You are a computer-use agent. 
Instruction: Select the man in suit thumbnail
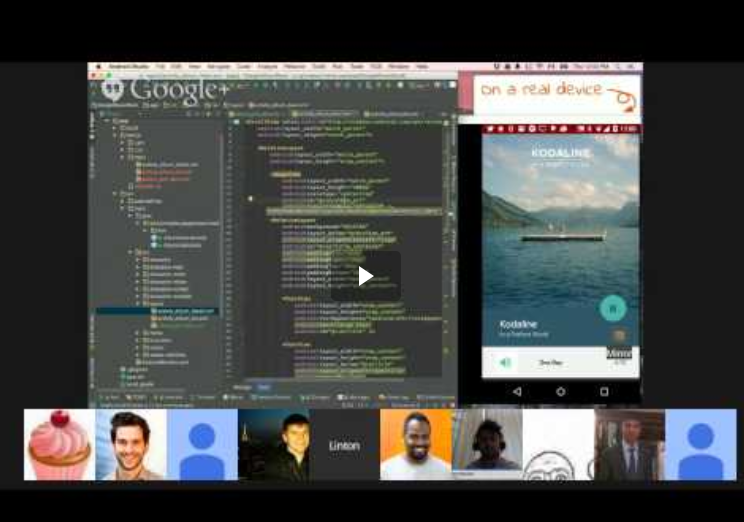[x=629, y=445]
